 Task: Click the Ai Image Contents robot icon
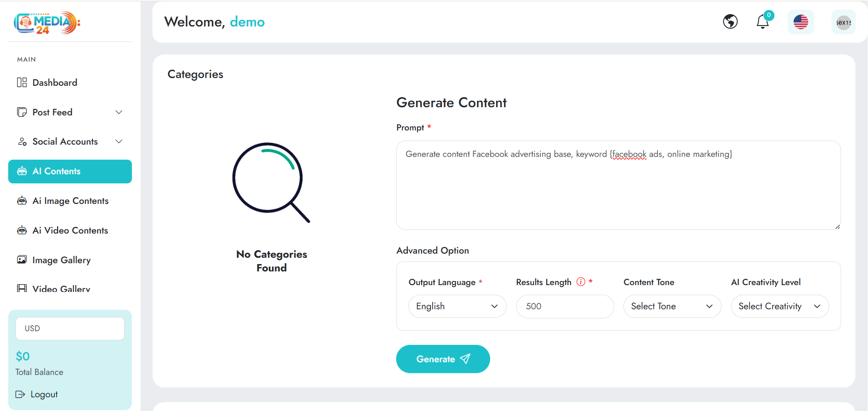tap(22, 201)
